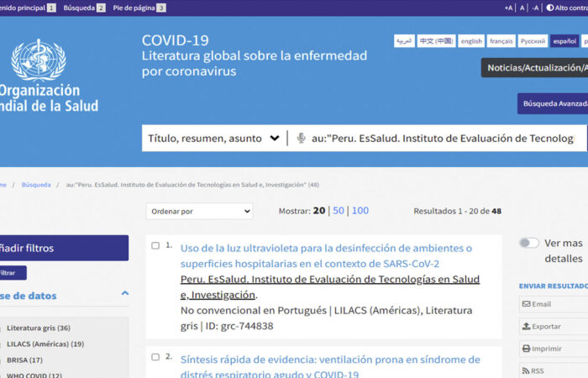Open the Síntesis rápida de evidencia article
Image resolution: width=588 pixels, height=378 pixels.
click(330, 366)
